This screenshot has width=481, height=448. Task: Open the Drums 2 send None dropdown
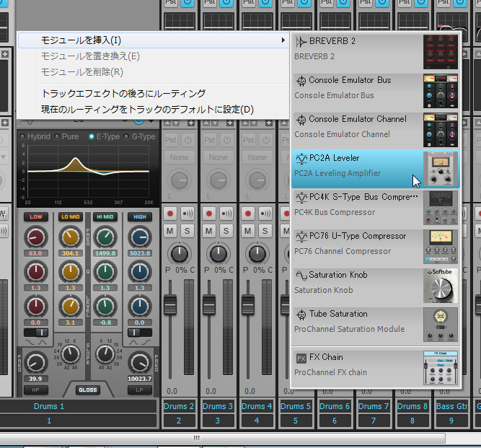coord(180,157)
